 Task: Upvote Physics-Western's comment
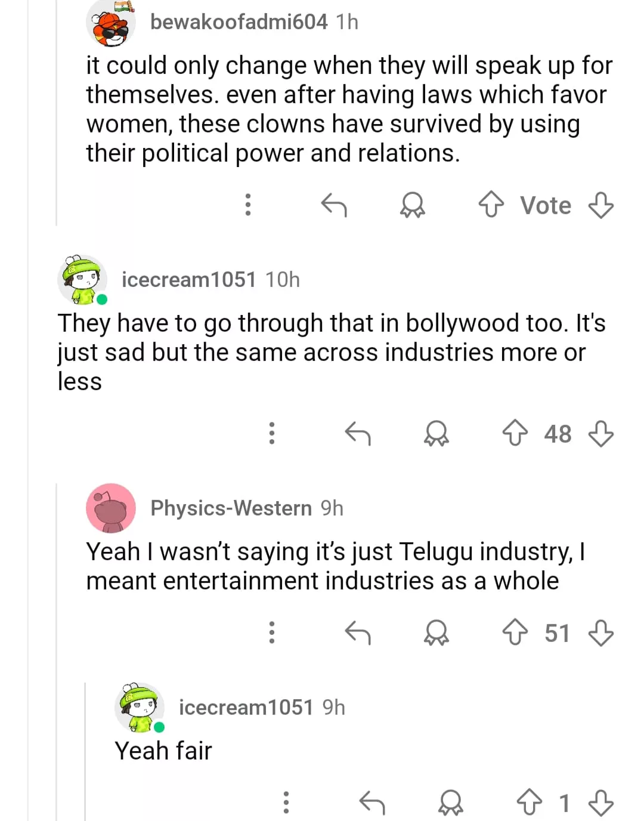click(515, 632)
